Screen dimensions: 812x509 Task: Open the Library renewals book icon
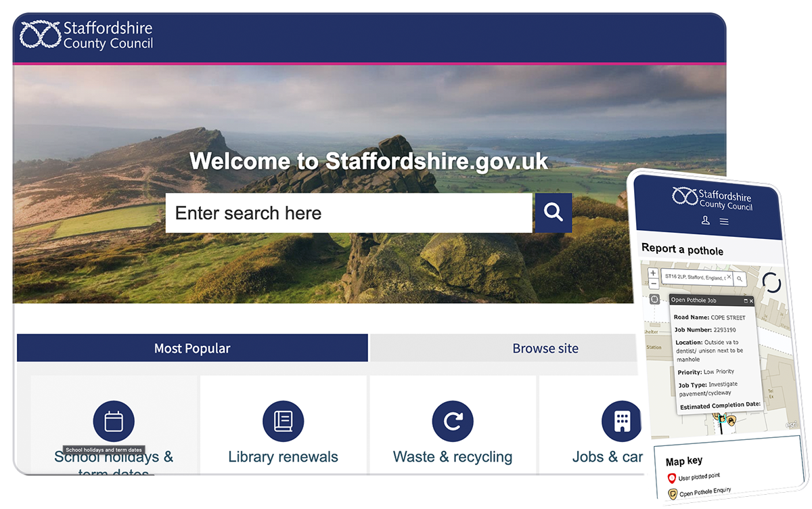[x=283, y=421]
